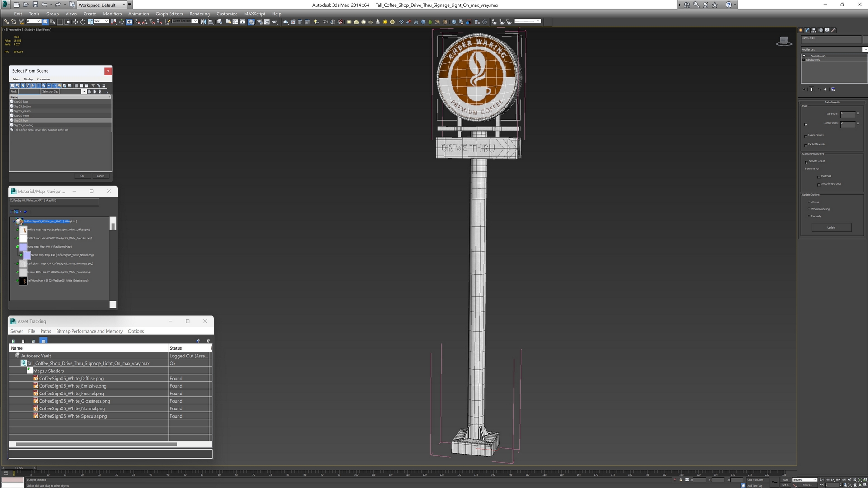The image size is (868, 488).
Task: Enable the Explicit Normals checkbox
Action: tap(806, 145)
